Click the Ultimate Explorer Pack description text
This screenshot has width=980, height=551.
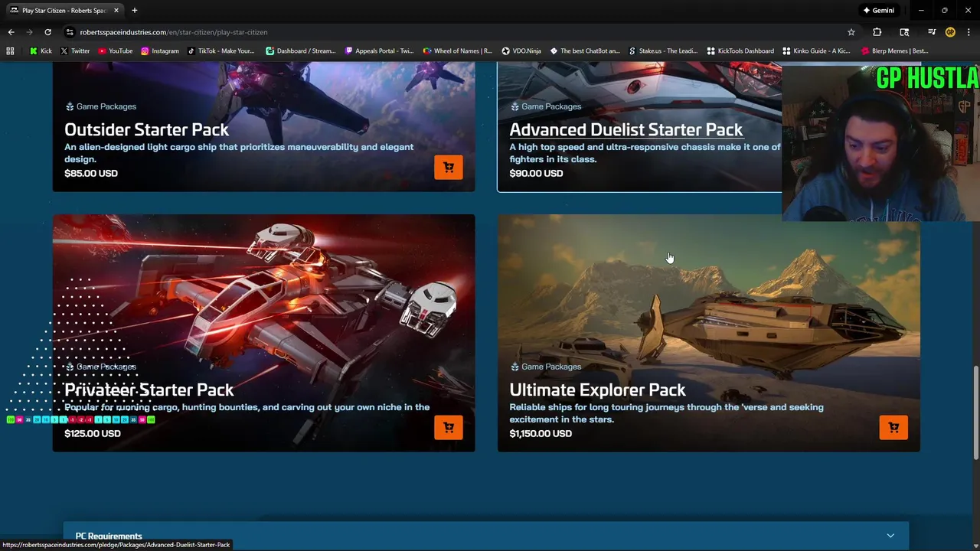click(666, 413)
